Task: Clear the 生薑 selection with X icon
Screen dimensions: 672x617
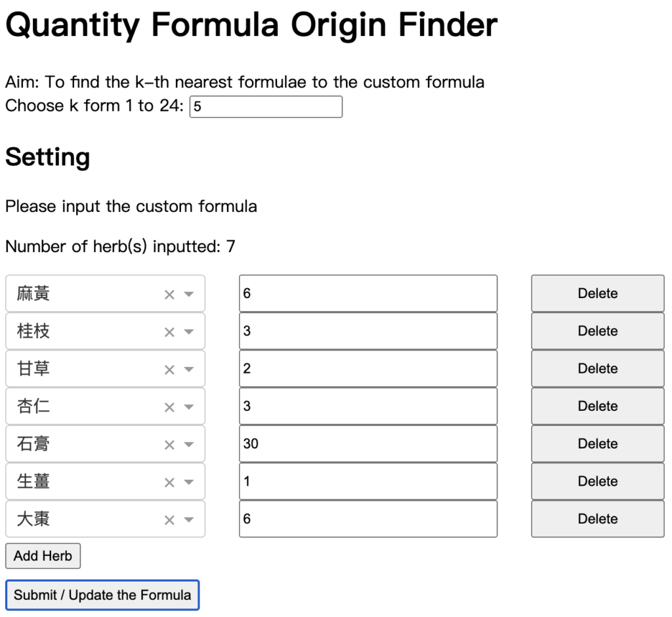Action: coord(169,483)
